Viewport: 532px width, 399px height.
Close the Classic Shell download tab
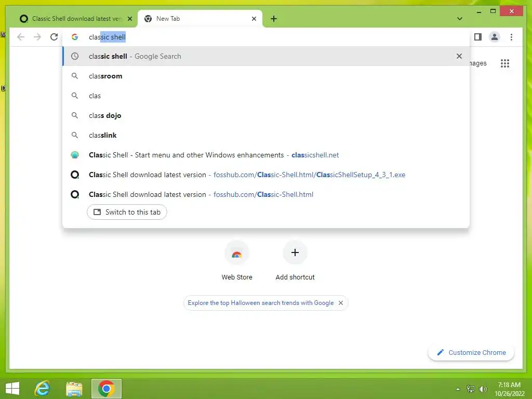129,19
